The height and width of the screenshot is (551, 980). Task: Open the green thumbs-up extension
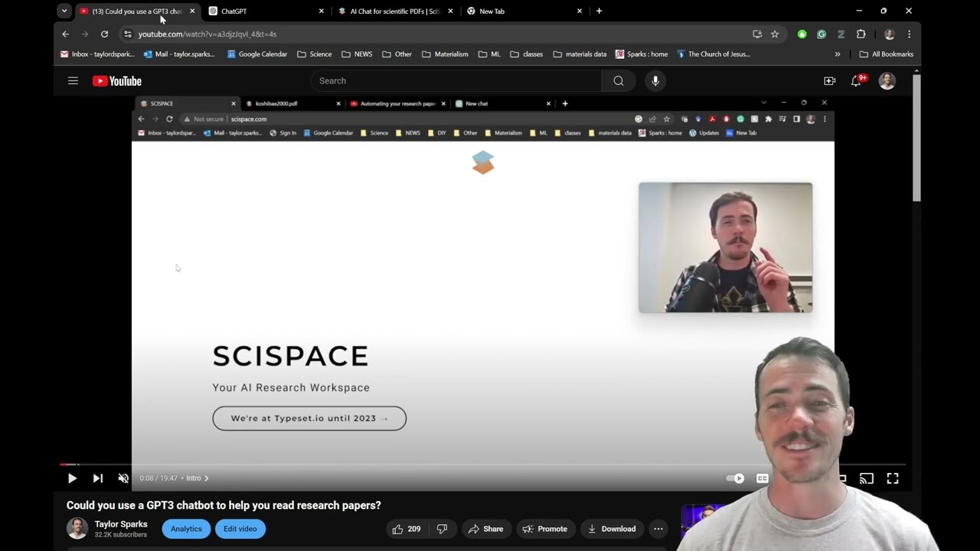[x=802, y=34]
